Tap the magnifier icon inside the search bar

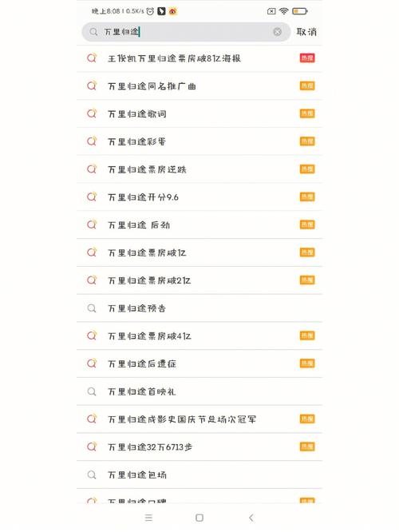[93, 32]
